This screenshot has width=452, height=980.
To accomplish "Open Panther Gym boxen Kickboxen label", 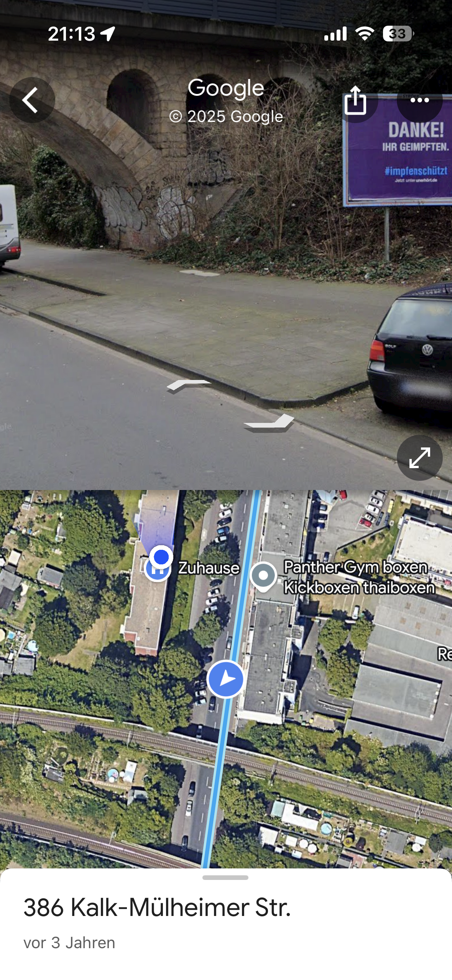I will 360,577.
